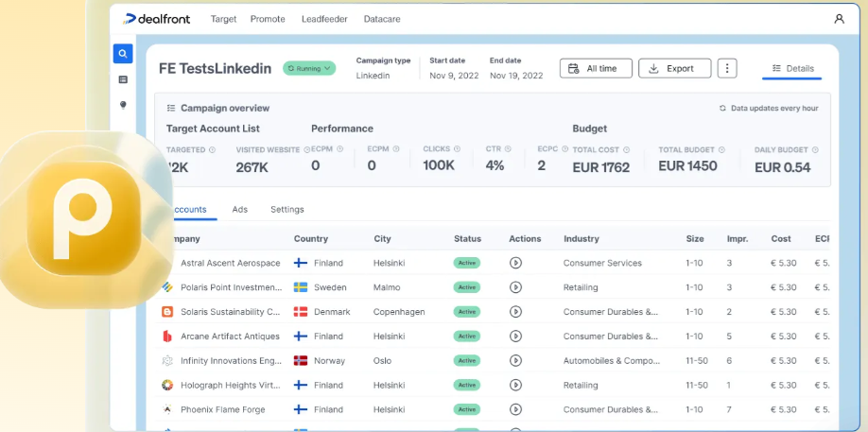Click play action for Solaris Sustainability row

pos(515,312)
